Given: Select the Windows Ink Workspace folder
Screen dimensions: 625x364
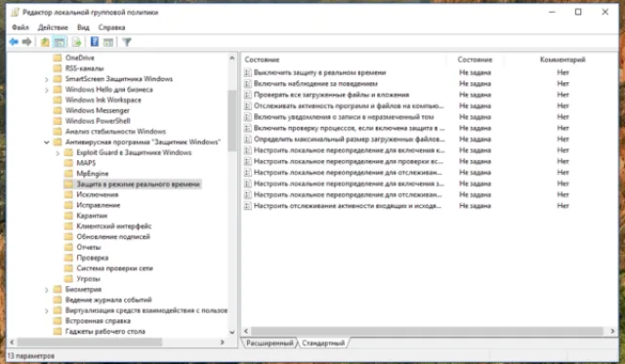Looking at the screenshot, I should click(104, 100).
